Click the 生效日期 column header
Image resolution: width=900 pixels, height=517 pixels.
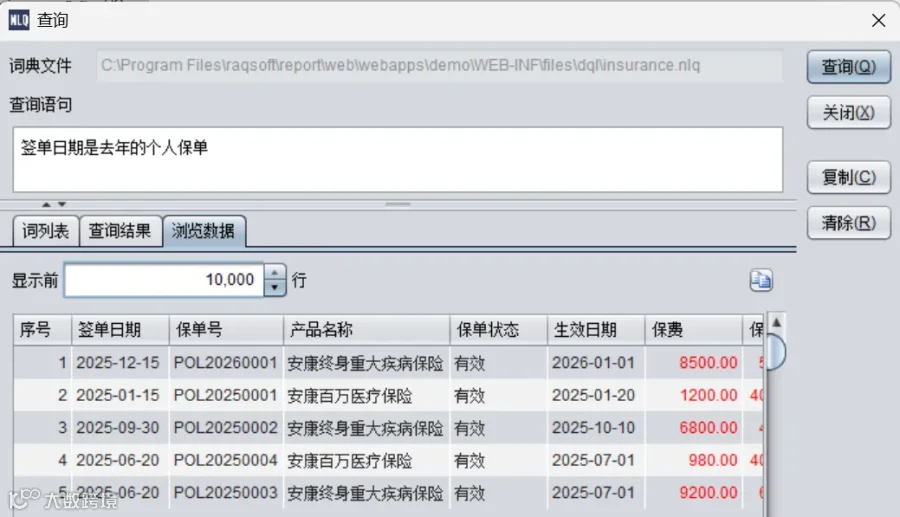point(596,330)
